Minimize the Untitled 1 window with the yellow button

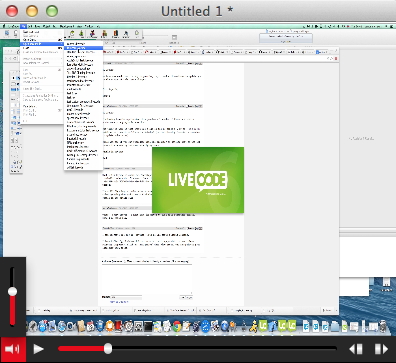(32, 11)
